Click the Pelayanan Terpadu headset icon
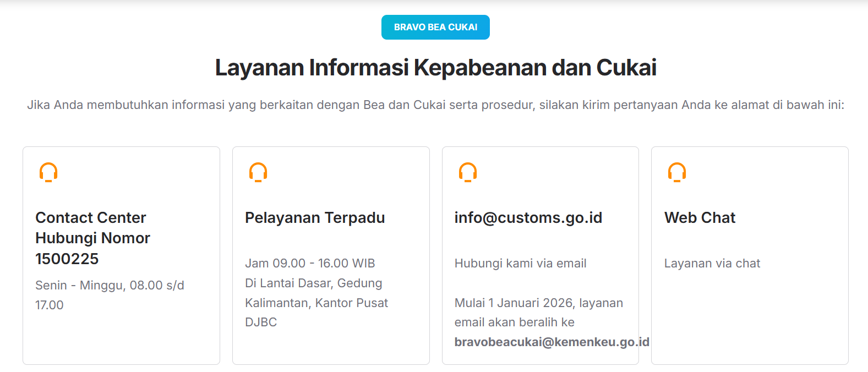Screen dimensions: 868x372 point(258,172)
